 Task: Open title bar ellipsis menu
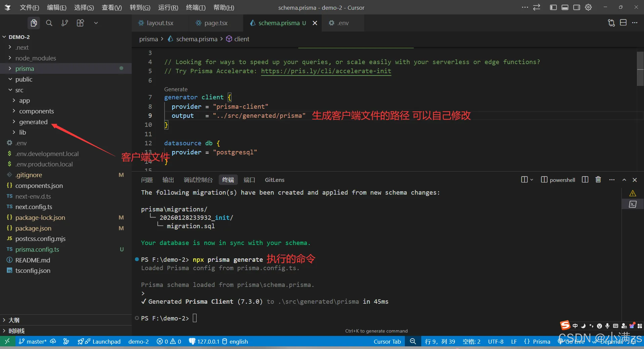click(525, 7)
